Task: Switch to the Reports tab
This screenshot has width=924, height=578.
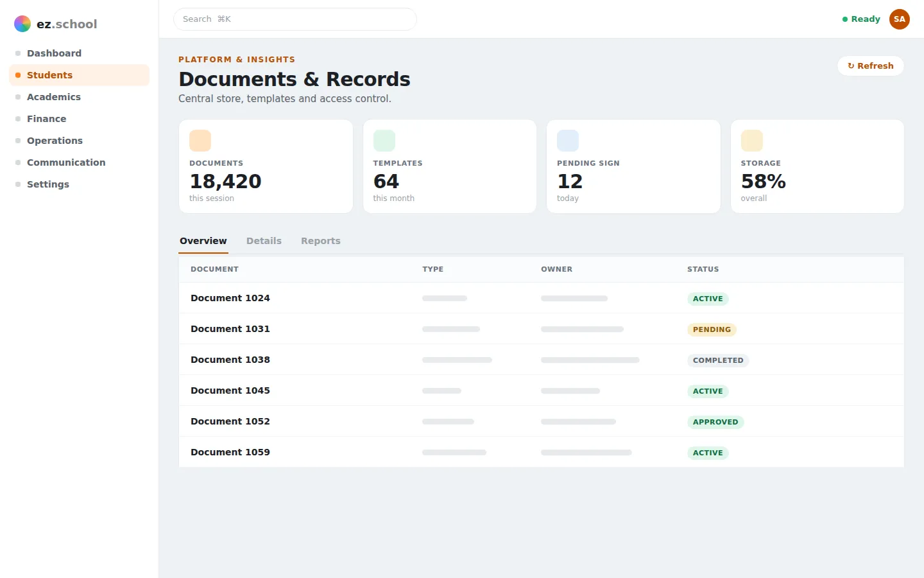Action: click(x=321, y=241)
